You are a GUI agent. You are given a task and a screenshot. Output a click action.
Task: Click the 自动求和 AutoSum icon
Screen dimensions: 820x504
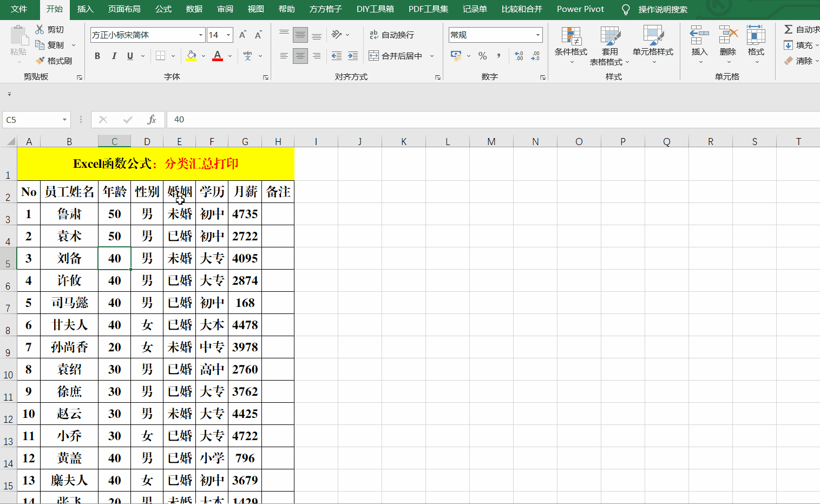coord(790,30)
